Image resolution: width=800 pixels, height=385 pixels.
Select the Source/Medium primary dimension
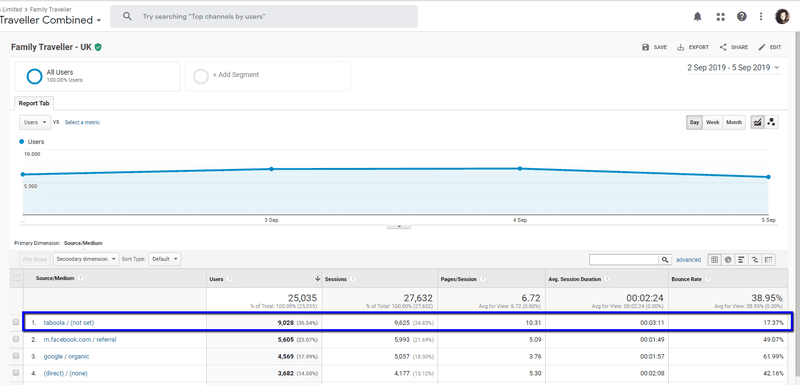click(83, 243)
